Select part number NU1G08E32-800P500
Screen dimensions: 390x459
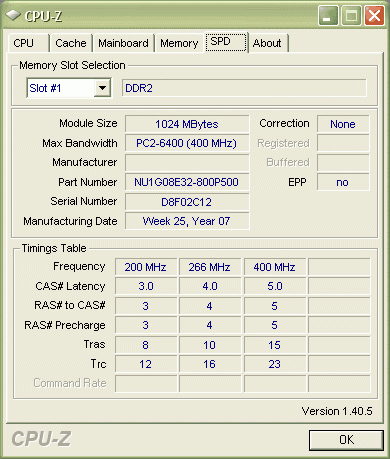click(187, 182)
